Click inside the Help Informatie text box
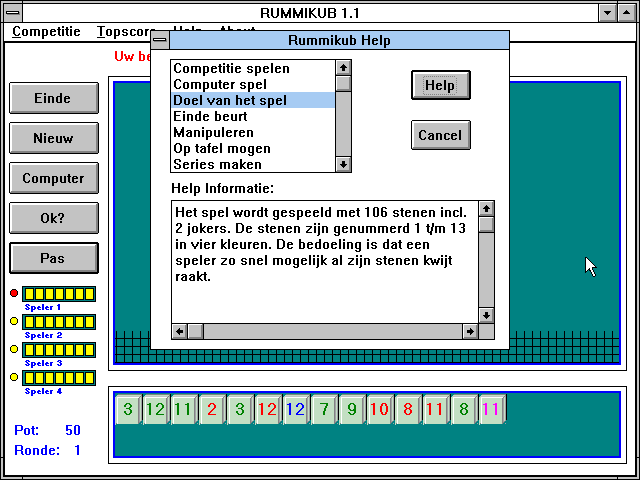Screen dimensions: 640x480 (x=325, y=262)
